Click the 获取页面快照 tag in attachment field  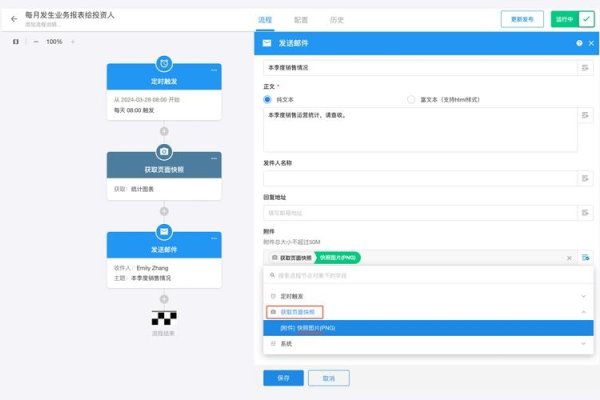(x=292, y=258)
